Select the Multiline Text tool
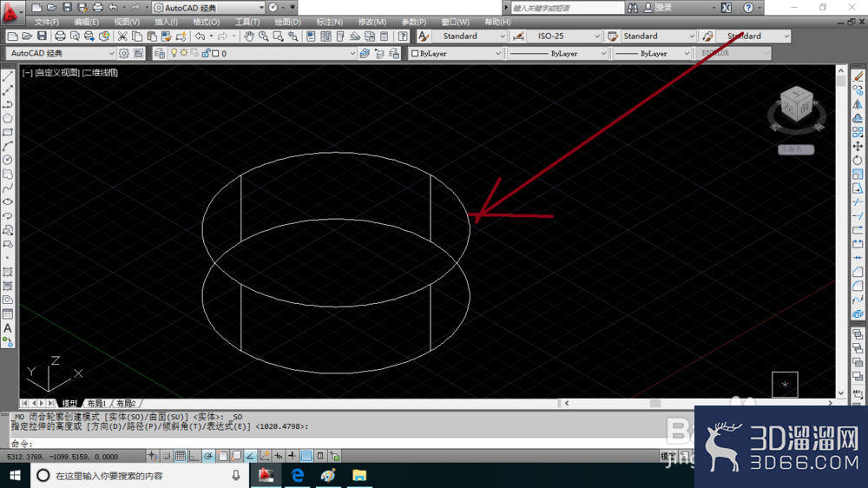 coord(8,328)
